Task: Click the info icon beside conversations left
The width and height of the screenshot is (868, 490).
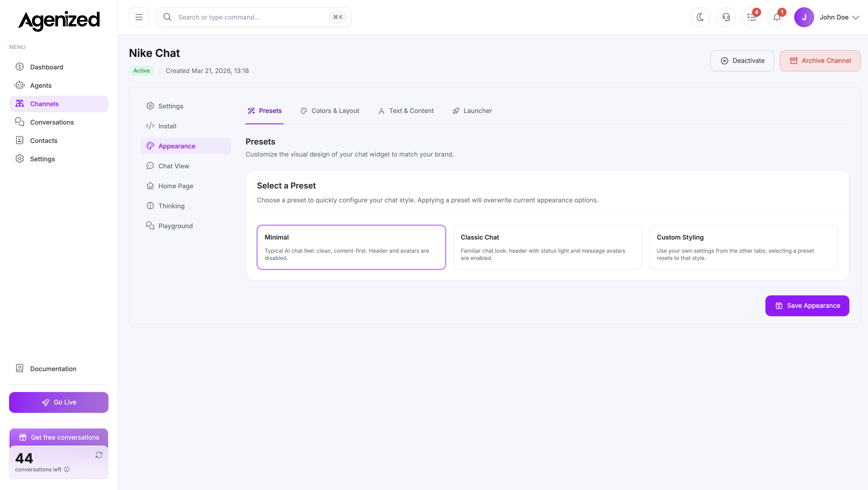Action: coord(67,469)
